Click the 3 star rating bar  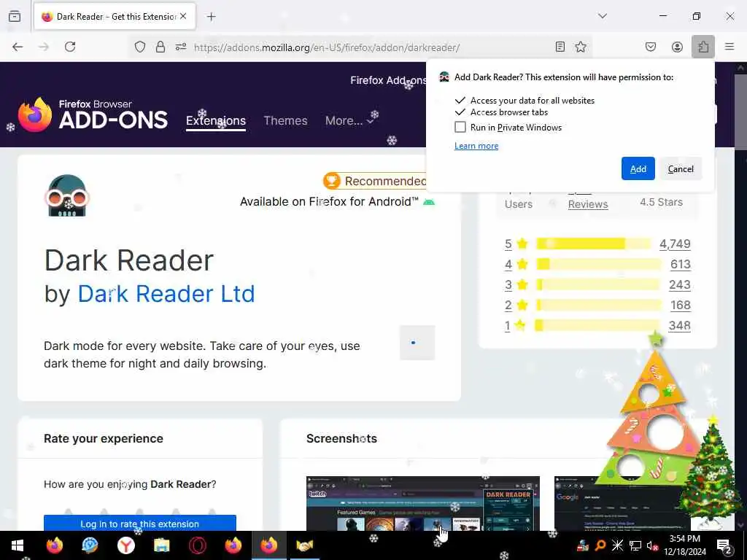tap(599, 284)
